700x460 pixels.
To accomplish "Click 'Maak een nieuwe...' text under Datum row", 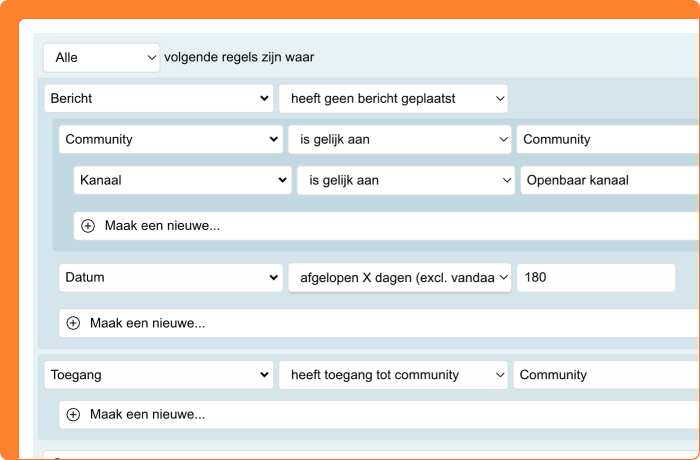I will click(148, 323).
